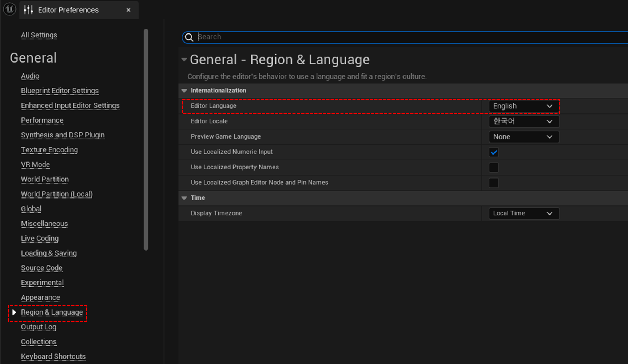Open VR Mode settings

click(x=35, y=164)
